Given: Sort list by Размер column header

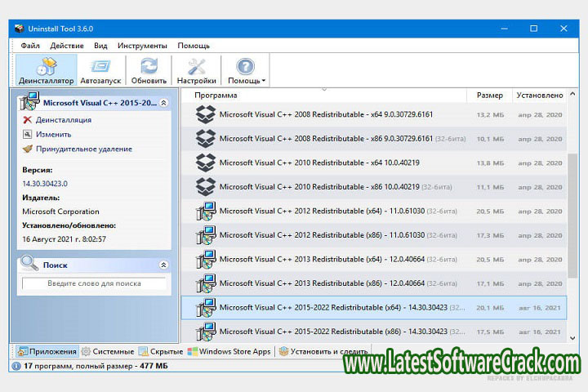Looking at the screenshot, I should [x=489, y=96].
